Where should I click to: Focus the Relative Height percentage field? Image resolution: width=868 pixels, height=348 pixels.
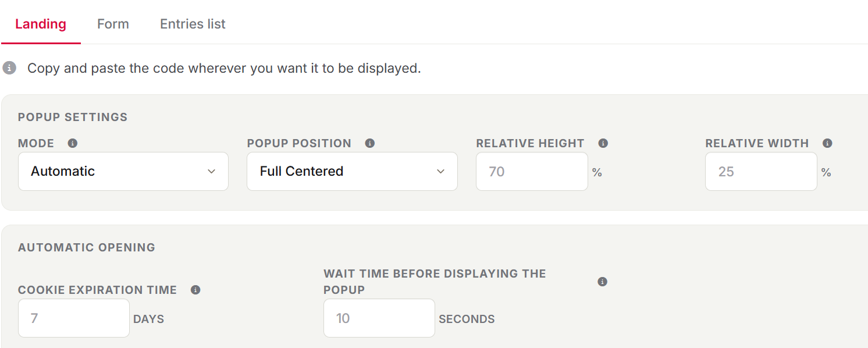532,171
